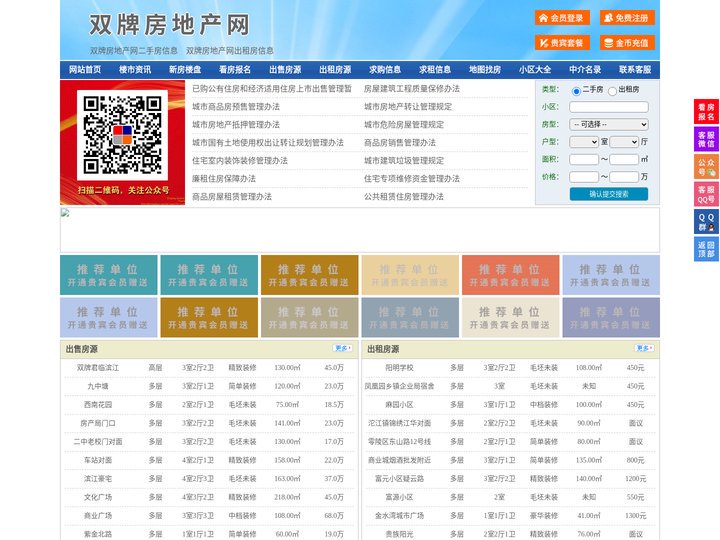Viewport: 720px width, 540px height.
Task: Open the 城市商品房预售管理办法 link
Action: click(236, 107)
